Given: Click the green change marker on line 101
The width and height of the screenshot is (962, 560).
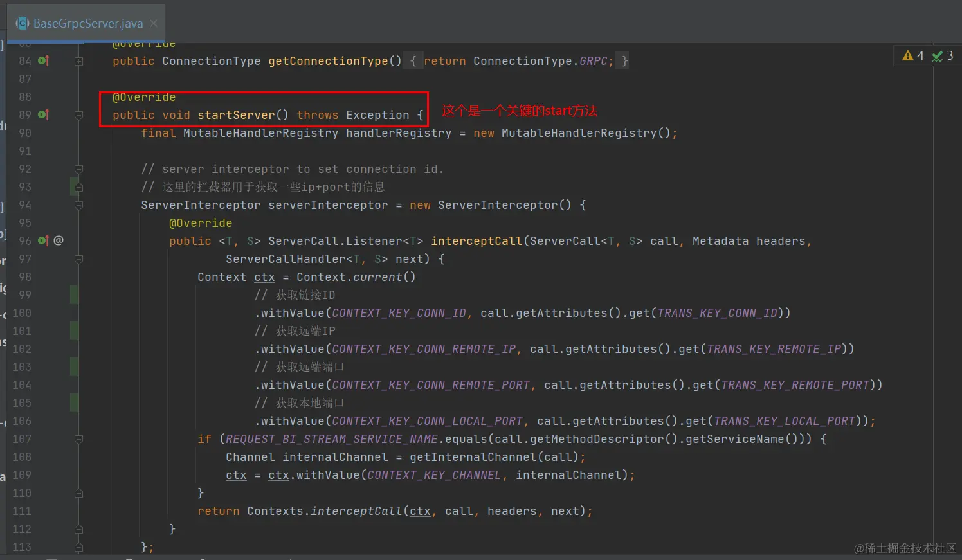Looking at the screenshot, I should tap(74, 331).
